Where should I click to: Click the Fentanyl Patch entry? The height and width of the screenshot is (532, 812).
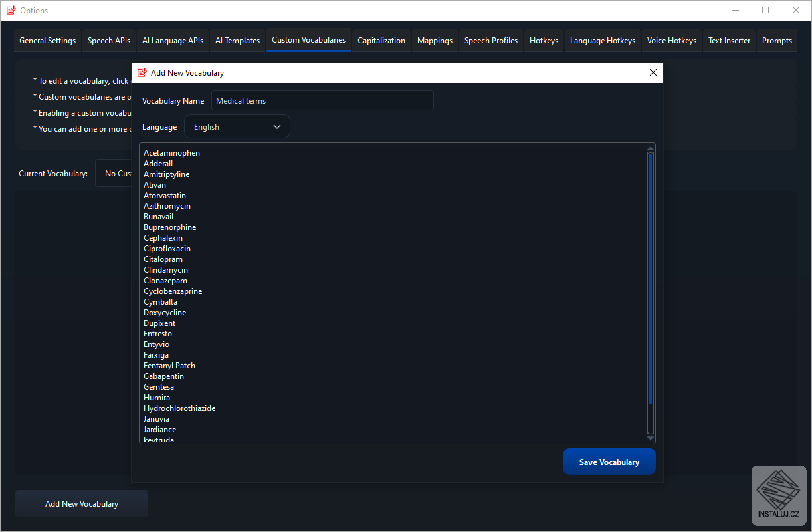169,366
